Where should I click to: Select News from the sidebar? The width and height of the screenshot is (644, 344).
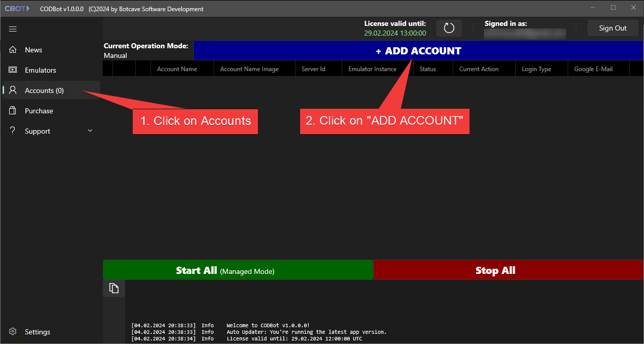point(33,50)
